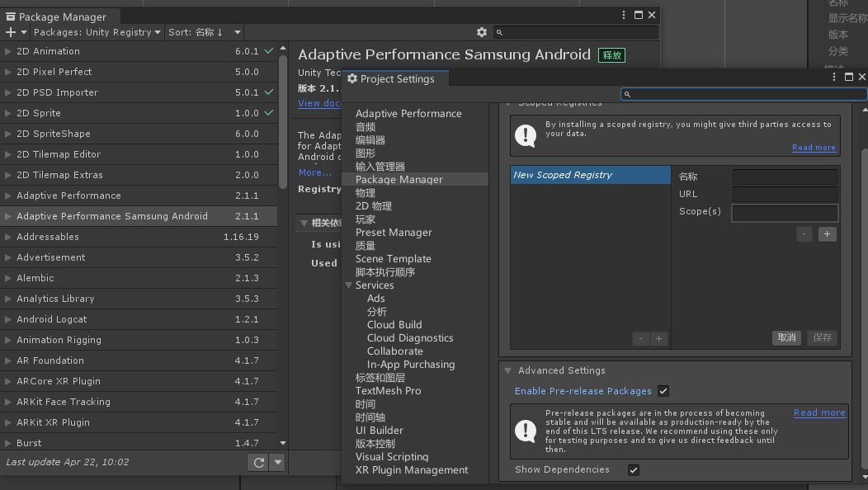Focus the registry URL field

785,195
